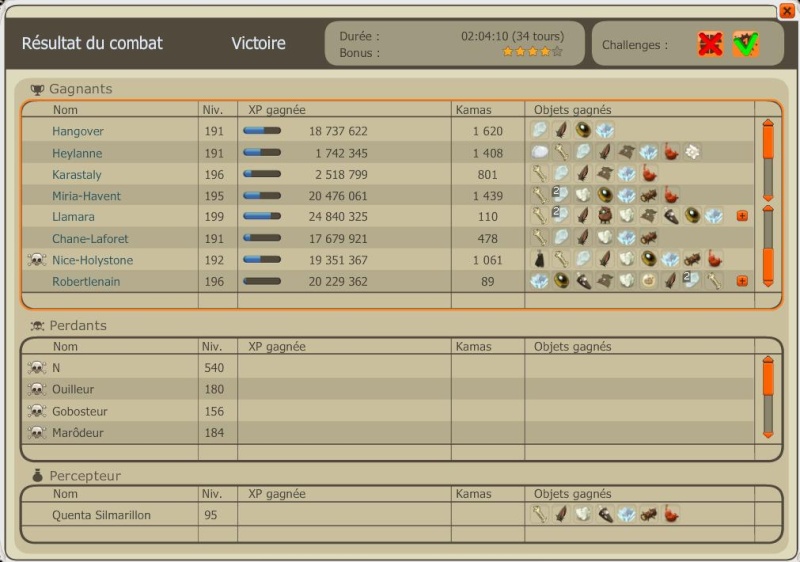Click the money bag icon beside Percepteur
This screenshot has height=562, width=800.
[x=37, y=476]
